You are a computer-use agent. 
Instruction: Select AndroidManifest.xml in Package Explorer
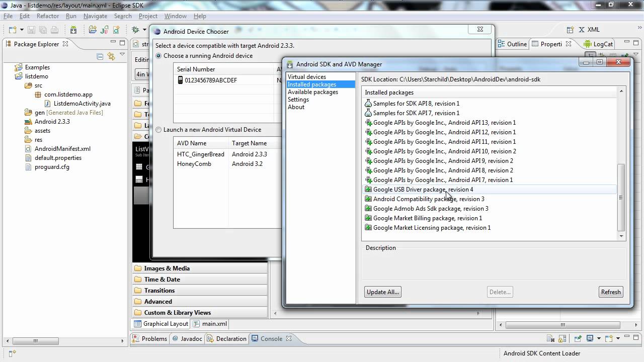(58, 149)
